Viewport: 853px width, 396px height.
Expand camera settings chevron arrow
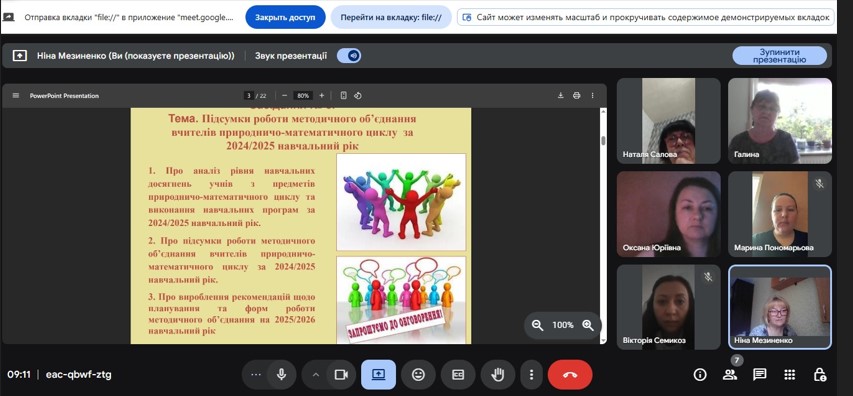316,375
